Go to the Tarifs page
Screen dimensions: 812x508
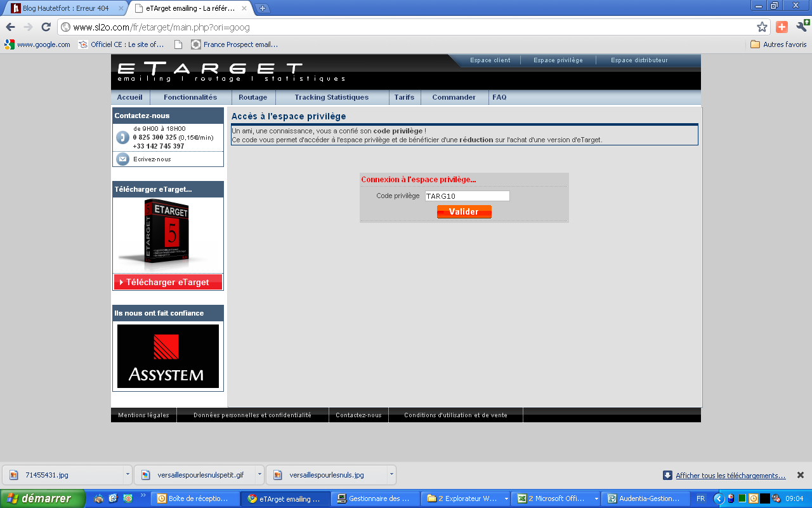[x=403, y=97]
